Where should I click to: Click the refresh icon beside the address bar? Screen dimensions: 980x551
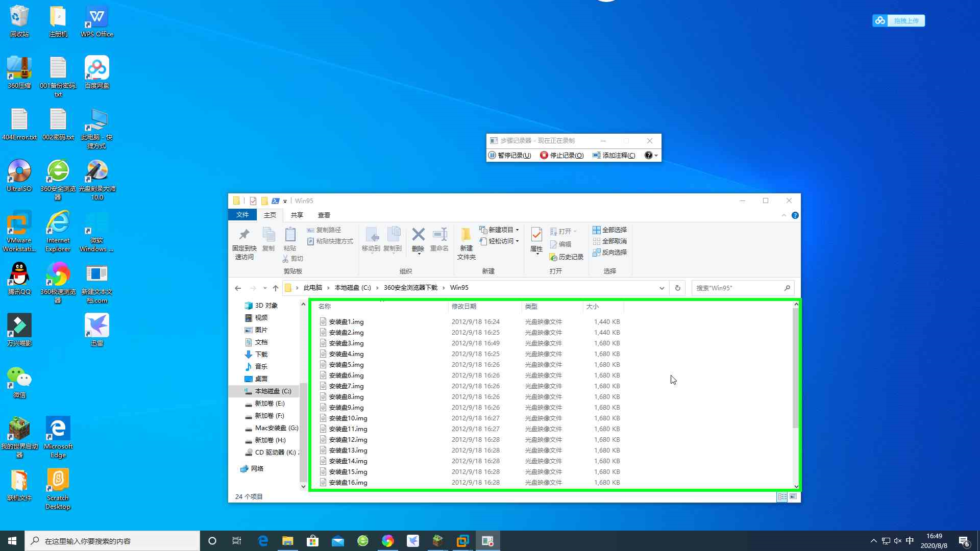pyautogui.click(x=677, y=288)
